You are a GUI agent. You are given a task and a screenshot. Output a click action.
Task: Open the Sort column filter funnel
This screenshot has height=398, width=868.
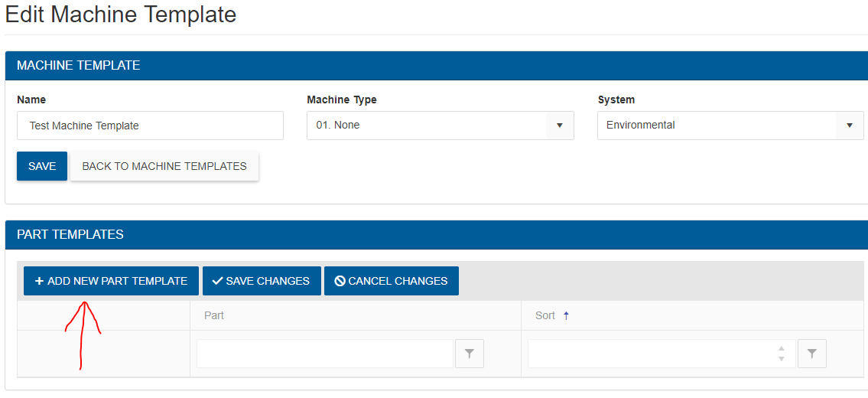(811, 354)
